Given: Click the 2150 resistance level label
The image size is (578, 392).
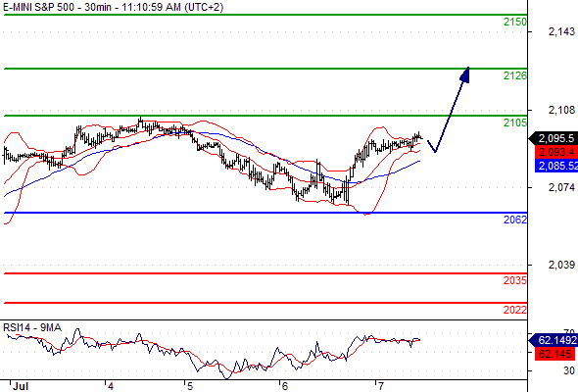Looking at the screenshot, I should pyautogui.click(x=515, y=23).
